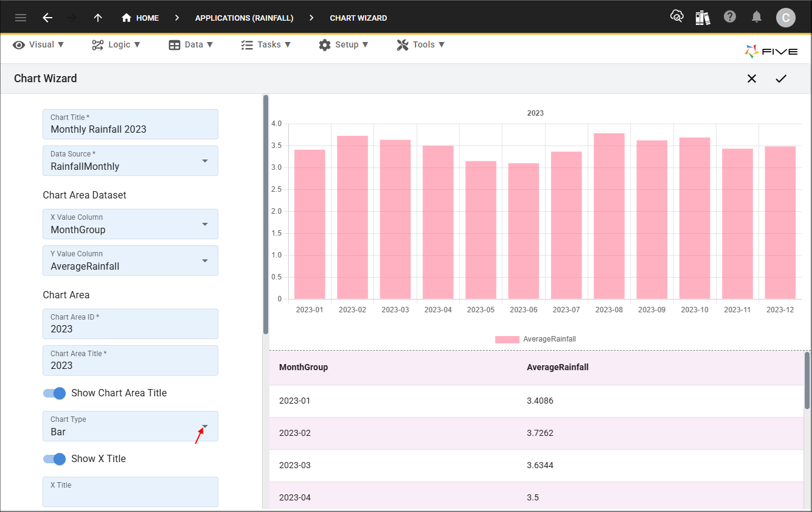Toggle Show Chart Area Title switch
The width and height of the screenshot is (812, 512).
pos(55,393)
